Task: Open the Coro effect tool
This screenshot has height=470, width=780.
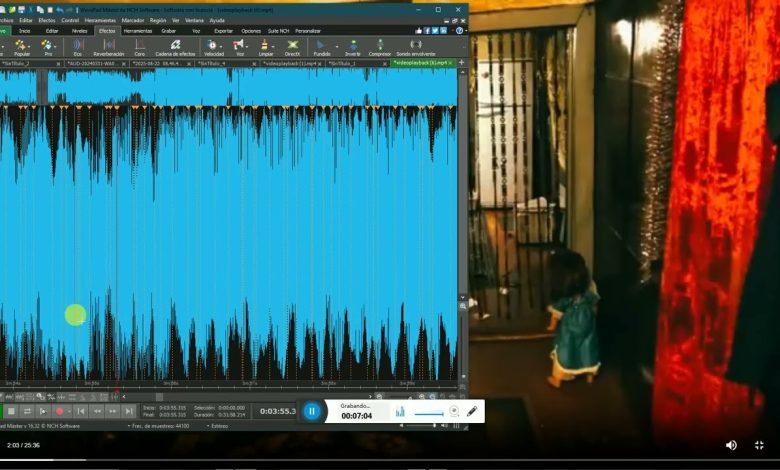Action: pos(140,46)
